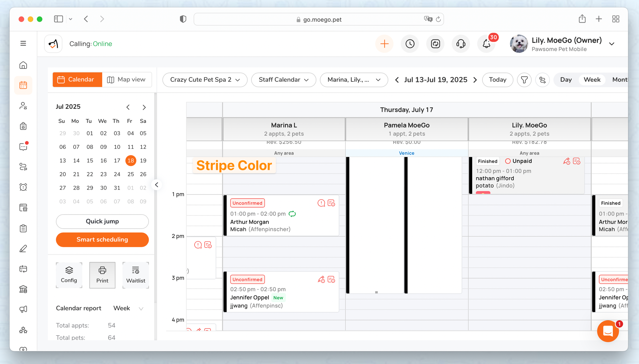
Task: Open the headset support icon
Action: click(461, 44)
